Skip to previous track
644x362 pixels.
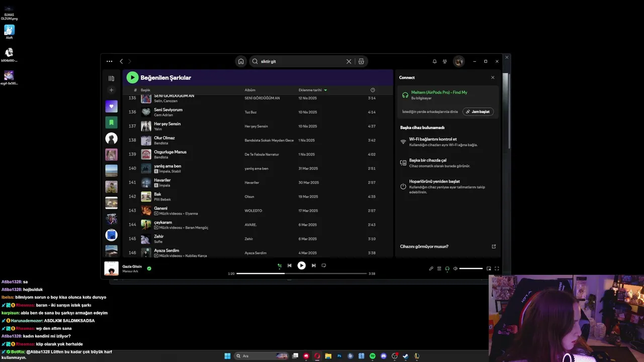(289, 265)
